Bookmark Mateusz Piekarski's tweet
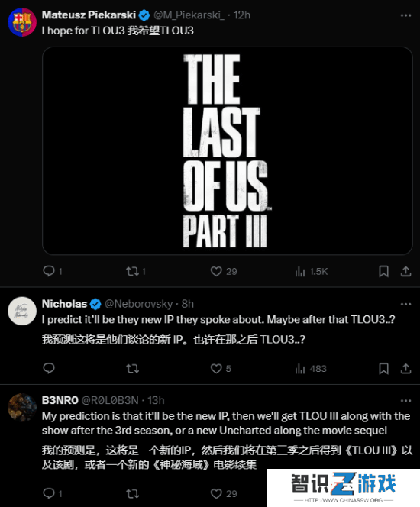 383,271
